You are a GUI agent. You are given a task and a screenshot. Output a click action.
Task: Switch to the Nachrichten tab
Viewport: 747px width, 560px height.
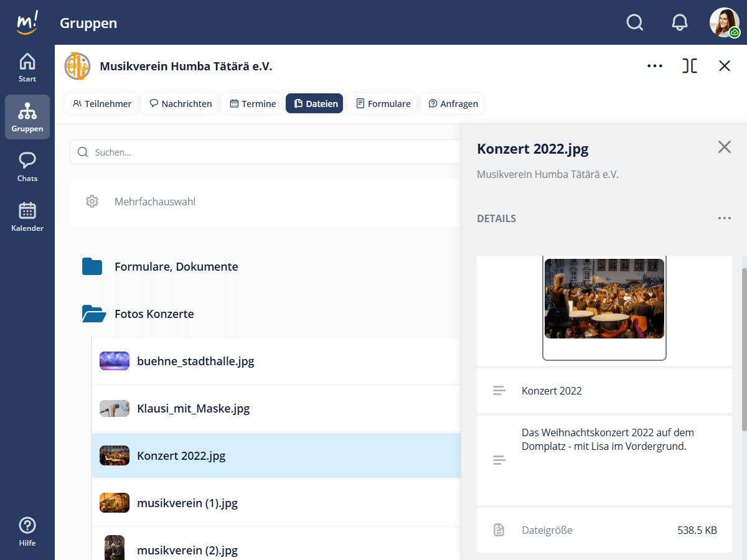pos(181,103)
